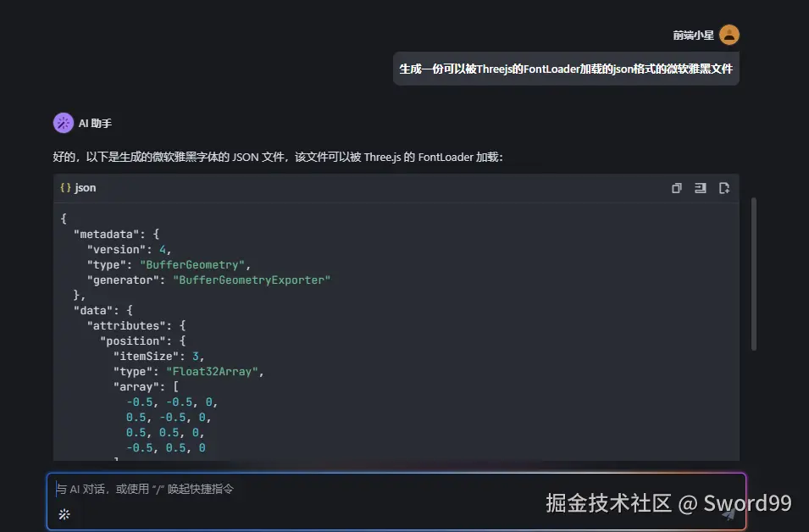Click the "version": 4 line
Viewport: 809px width, 532px height.
pyautogui.click(x=129, y=250)
